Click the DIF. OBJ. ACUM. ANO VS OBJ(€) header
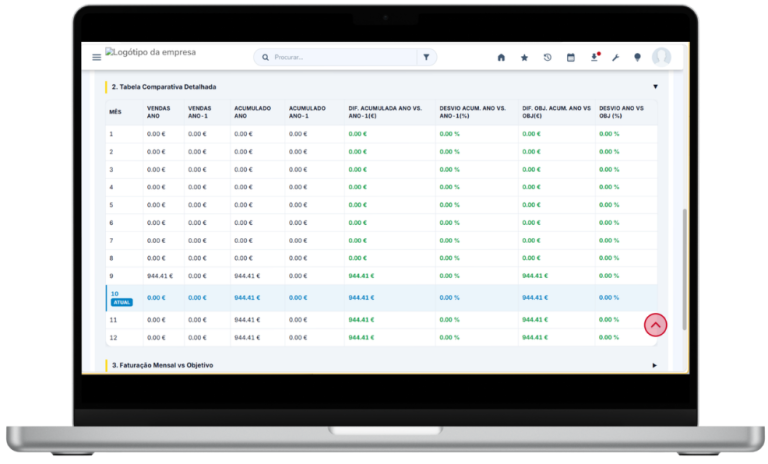 pyautogui.click(x=556, y=112)
